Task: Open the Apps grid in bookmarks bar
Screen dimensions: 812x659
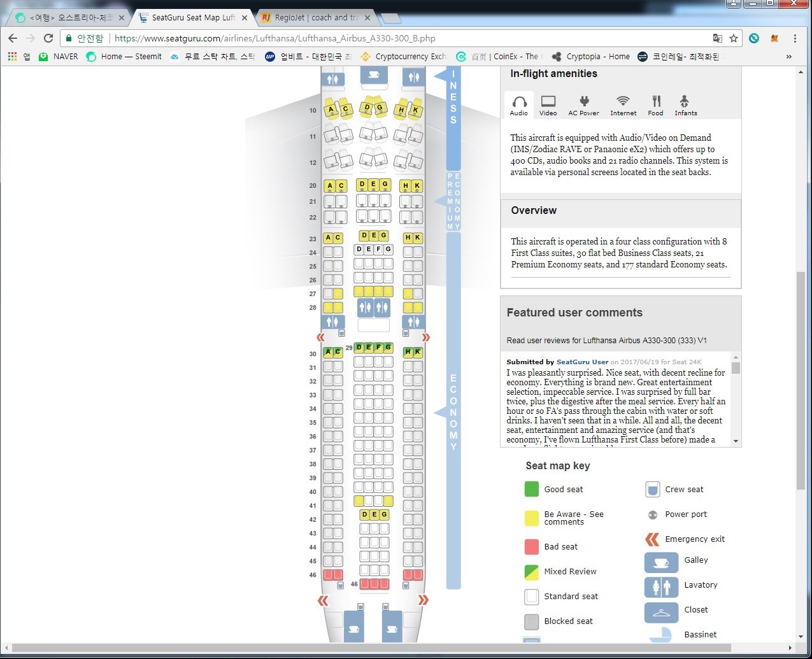Action: point(12,57)
